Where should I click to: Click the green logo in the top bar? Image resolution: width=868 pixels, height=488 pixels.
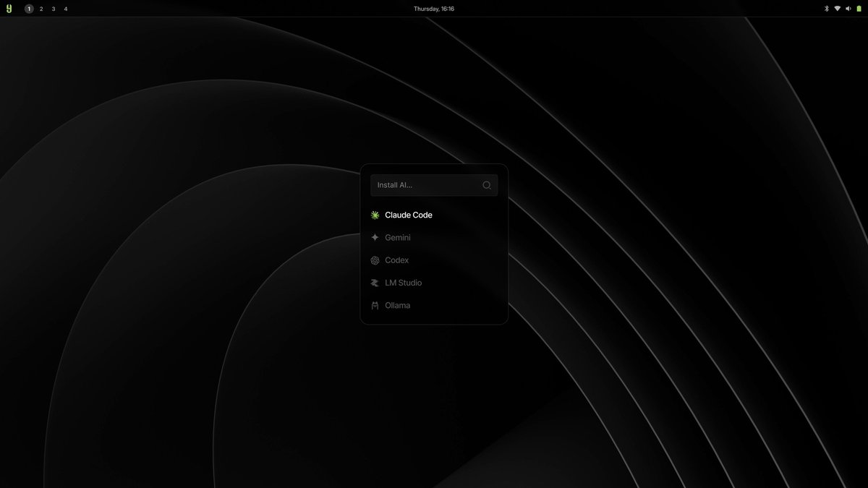(9, 9)
